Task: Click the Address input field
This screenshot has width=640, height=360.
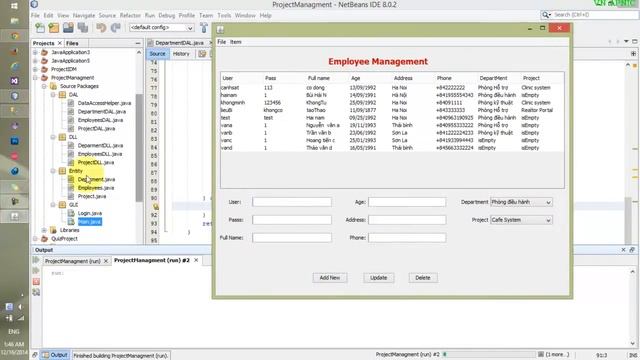Action: tap(407, 220)
